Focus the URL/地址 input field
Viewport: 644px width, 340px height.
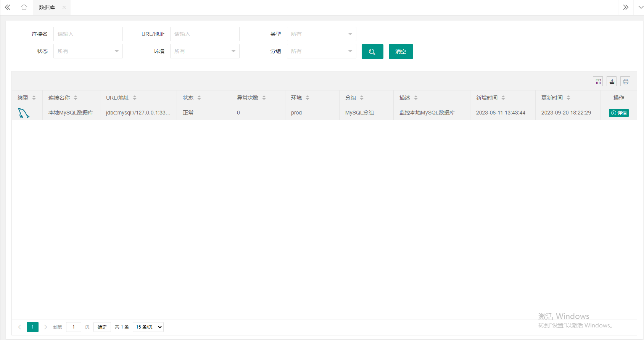click(205, 34)
